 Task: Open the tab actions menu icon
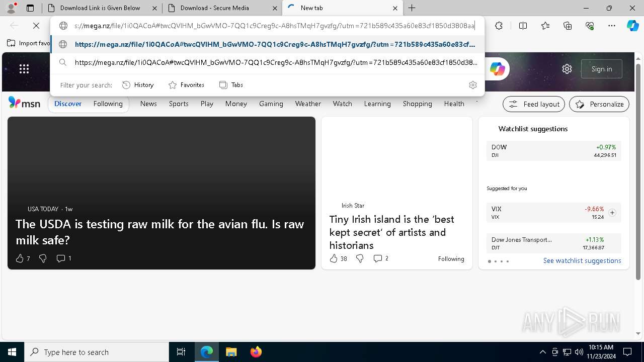point(30,8)
